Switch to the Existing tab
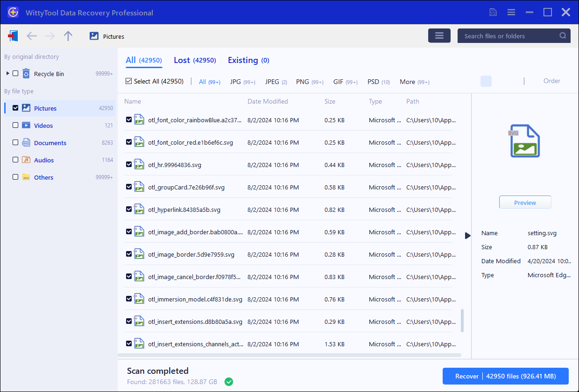 [248, 60]
